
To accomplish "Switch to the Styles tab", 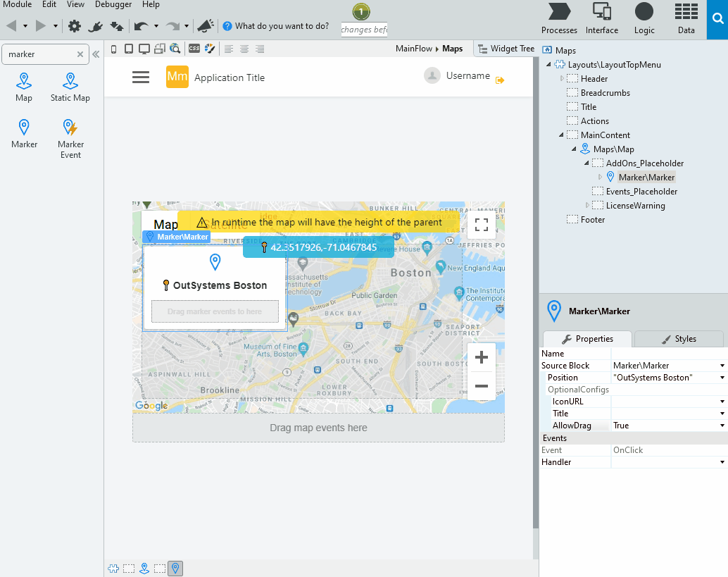I will (x=679, y=339).
